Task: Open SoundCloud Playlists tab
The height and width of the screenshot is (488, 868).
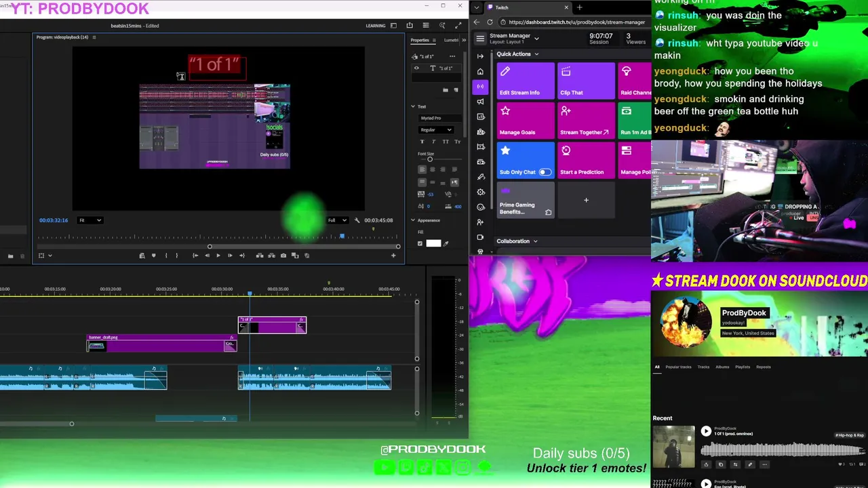Action: pos(743,367)
